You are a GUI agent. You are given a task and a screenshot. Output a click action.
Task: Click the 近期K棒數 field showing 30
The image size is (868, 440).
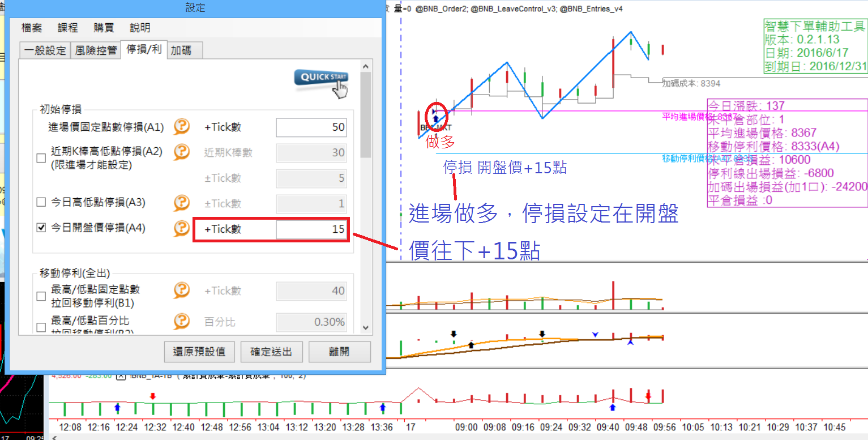click(x=311, y=152)
